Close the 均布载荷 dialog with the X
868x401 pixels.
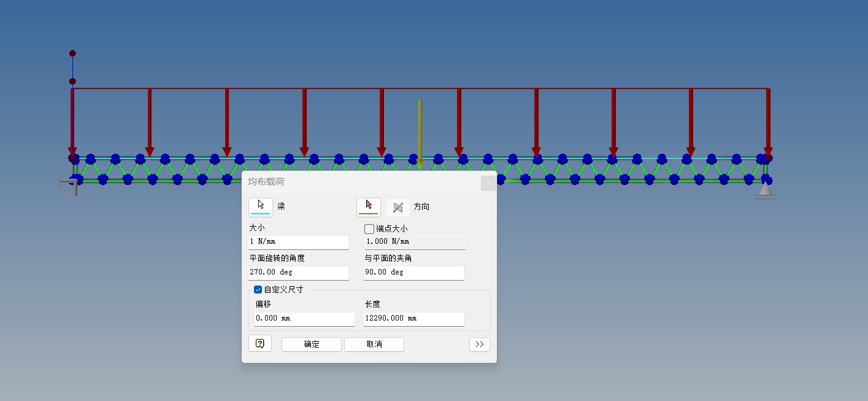488,182
